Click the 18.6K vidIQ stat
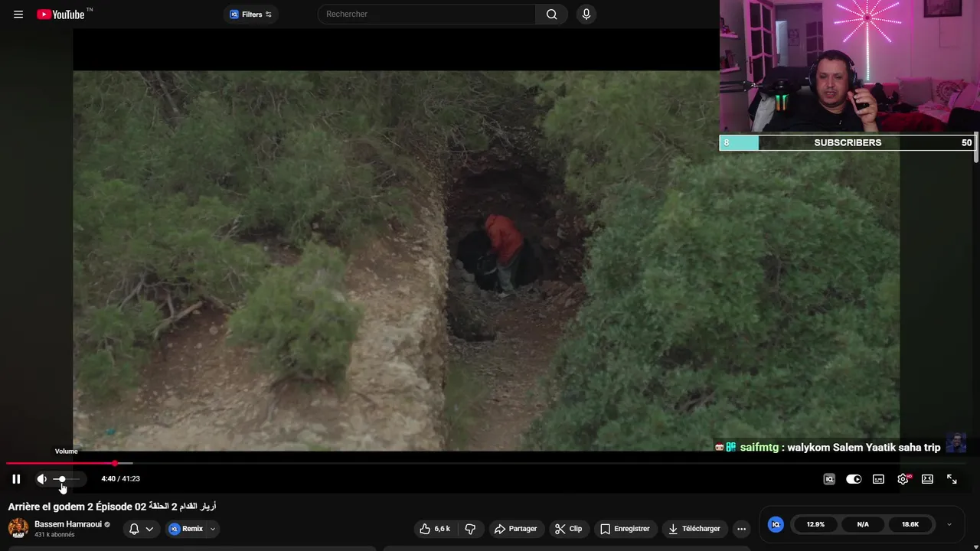980x551 pixels. click(x=910, y=524)
